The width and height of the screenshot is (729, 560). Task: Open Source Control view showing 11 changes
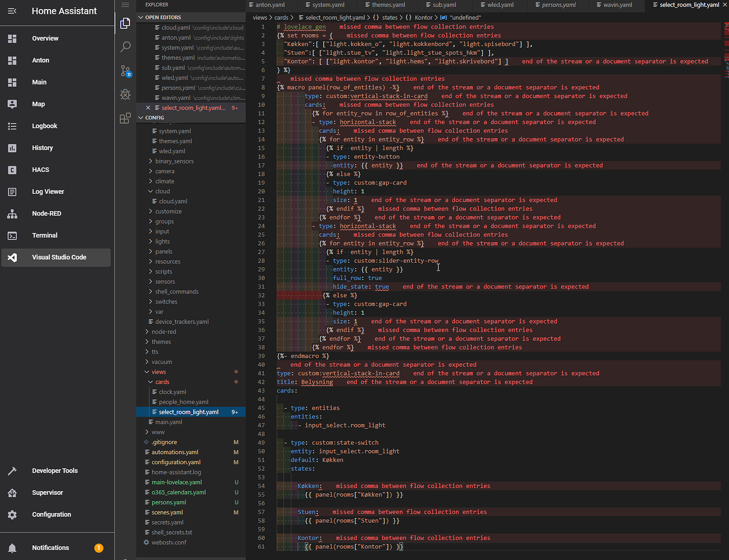click(125, 72)
